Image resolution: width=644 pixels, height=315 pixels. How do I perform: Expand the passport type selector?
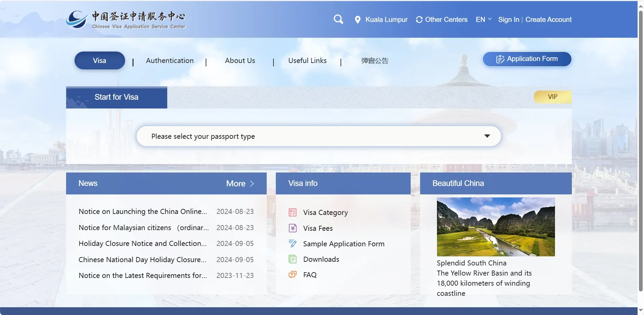(487, 136)
